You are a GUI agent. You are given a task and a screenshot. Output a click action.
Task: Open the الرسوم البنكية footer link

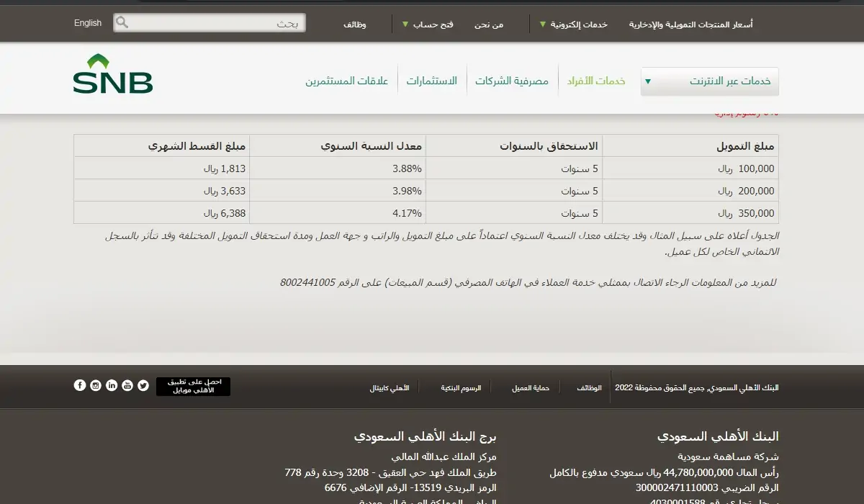(461, 388)
